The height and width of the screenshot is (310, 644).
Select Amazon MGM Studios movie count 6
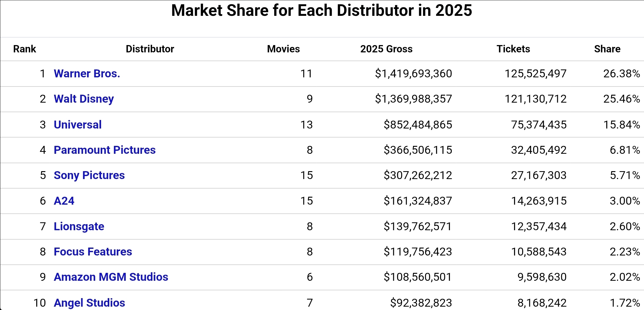[310, 277]
